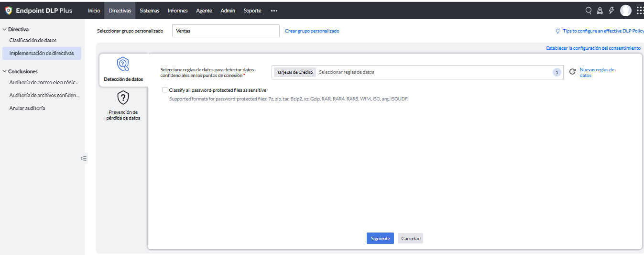The width and height of the screenshot is (644, 255).
Task: Open the more options ellipsis menu
Action: [274, 11]
